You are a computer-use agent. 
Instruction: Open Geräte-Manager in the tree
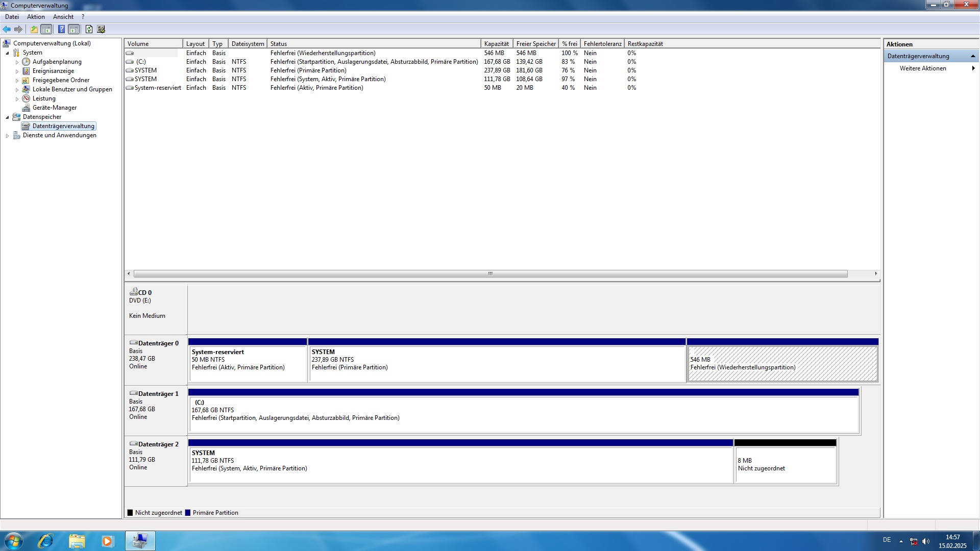[54, 108]
